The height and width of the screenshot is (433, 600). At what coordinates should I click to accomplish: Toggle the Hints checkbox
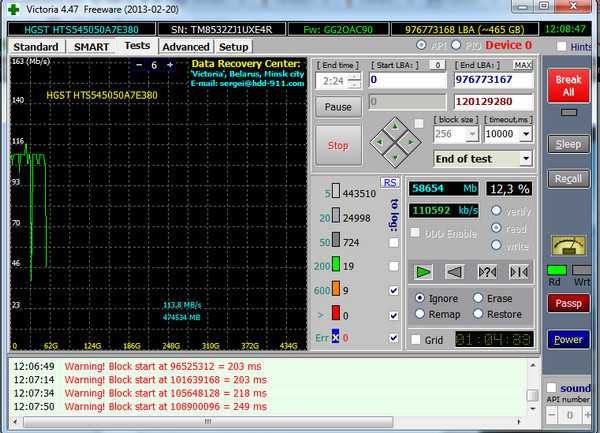click(x=561, y=46)
